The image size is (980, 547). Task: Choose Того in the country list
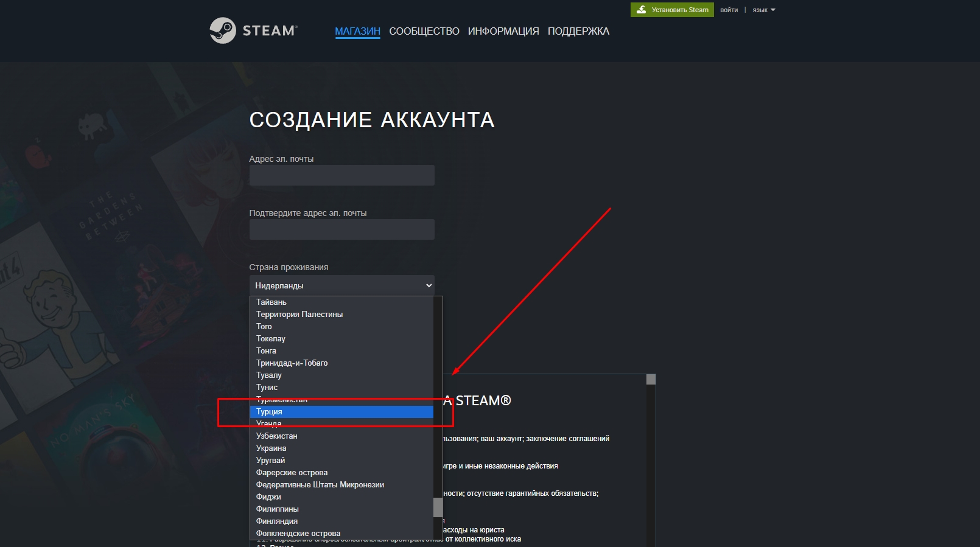pos(341,327)
